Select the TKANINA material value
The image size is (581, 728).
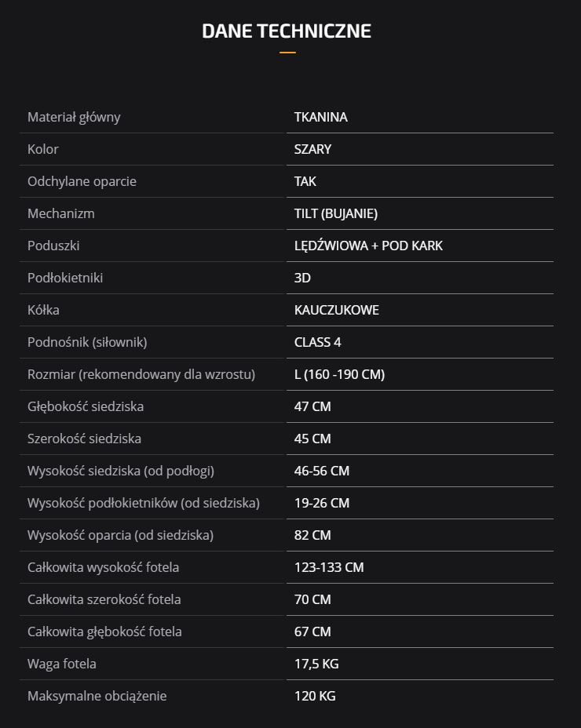(320, 118)
